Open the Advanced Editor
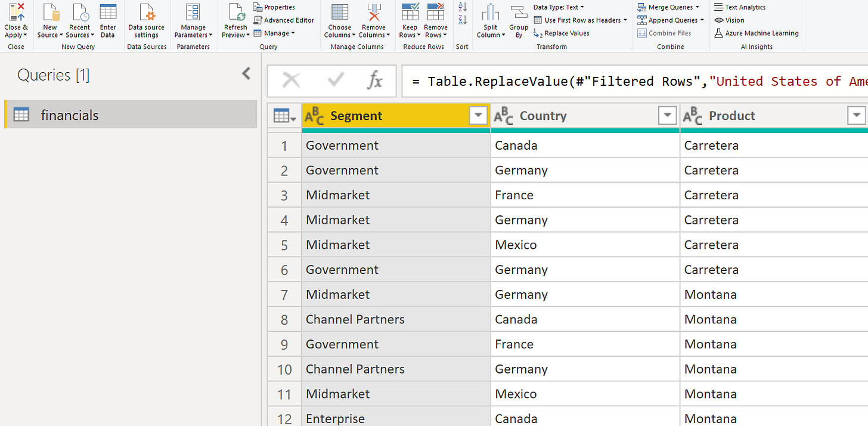The height and width of the screenshot is (426, 868). pos(284,20)
